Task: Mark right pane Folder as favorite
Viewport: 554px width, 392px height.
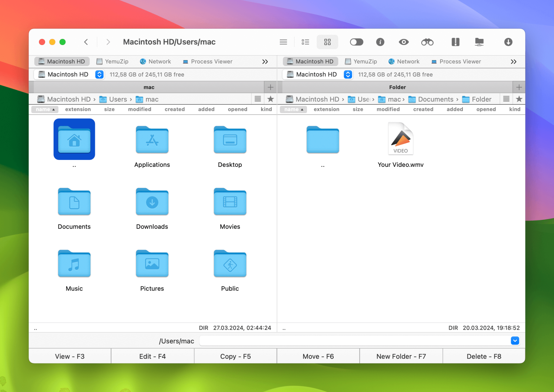Action: [519, 99]
